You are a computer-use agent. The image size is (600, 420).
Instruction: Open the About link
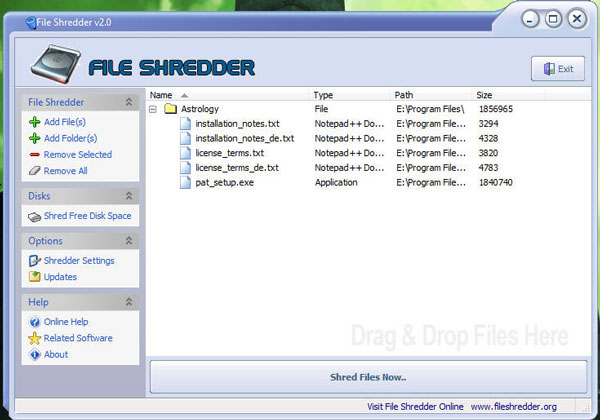pyautogui.click(x=56, y=355)
